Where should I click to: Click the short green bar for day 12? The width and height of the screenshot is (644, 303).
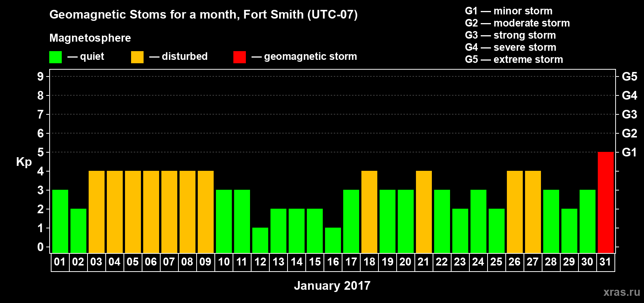click(260, 240)
